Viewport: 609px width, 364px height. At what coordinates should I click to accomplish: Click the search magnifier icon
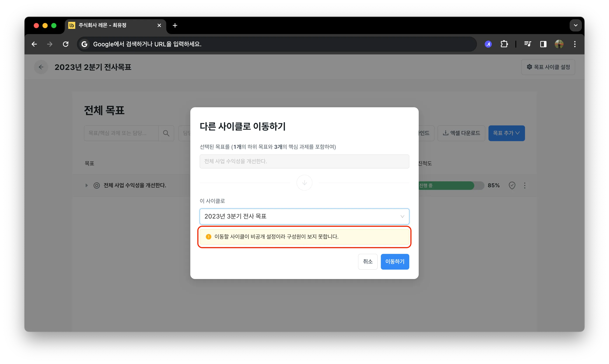[166, 133]
